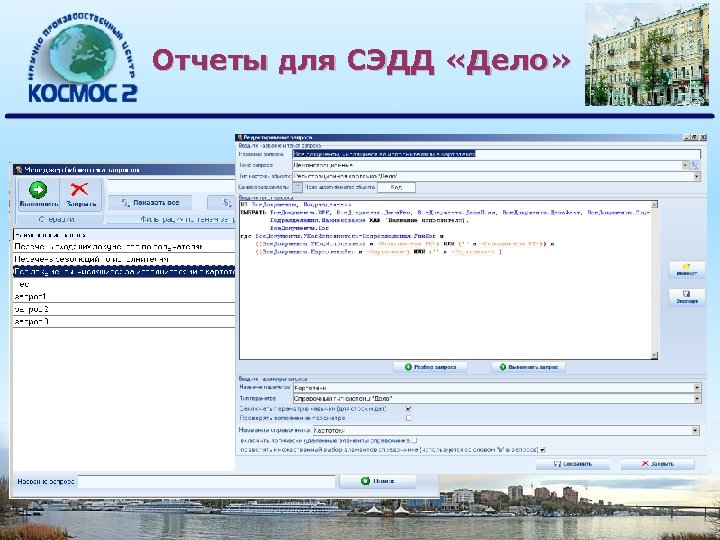Select list row Перечень входящих документов по получателям
This screenshot has height=540, width=720.
124,247
